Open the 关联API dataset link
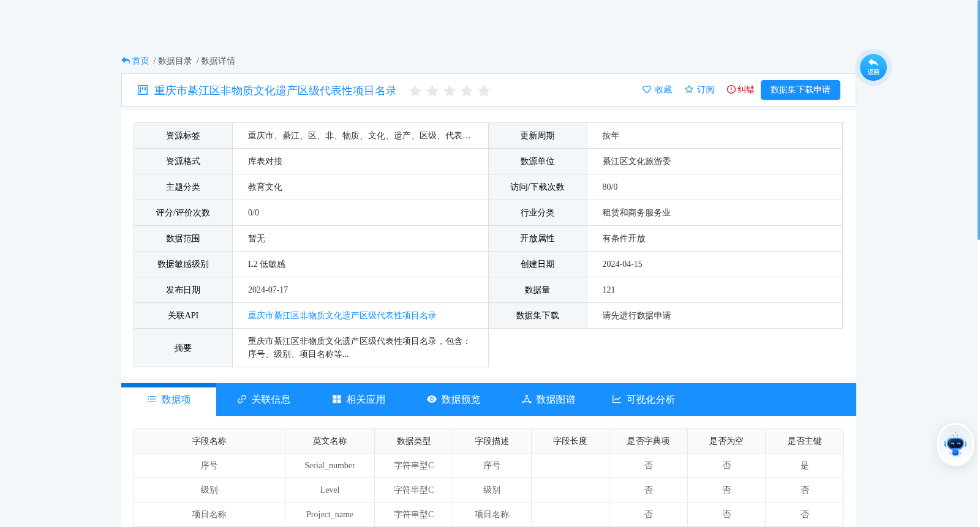The image size is (980, 527). click(x=342, y=316)
